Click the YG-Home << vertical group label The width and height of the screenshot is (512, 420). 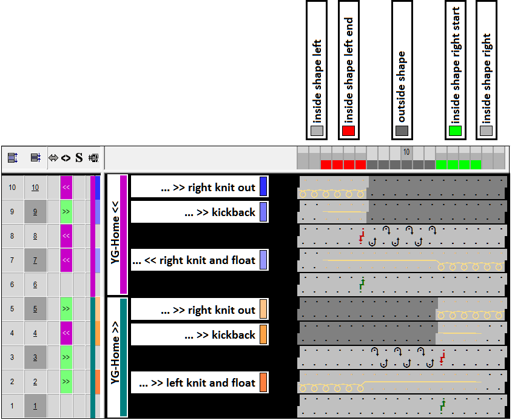pyautogui.click(x=115, y=234)
